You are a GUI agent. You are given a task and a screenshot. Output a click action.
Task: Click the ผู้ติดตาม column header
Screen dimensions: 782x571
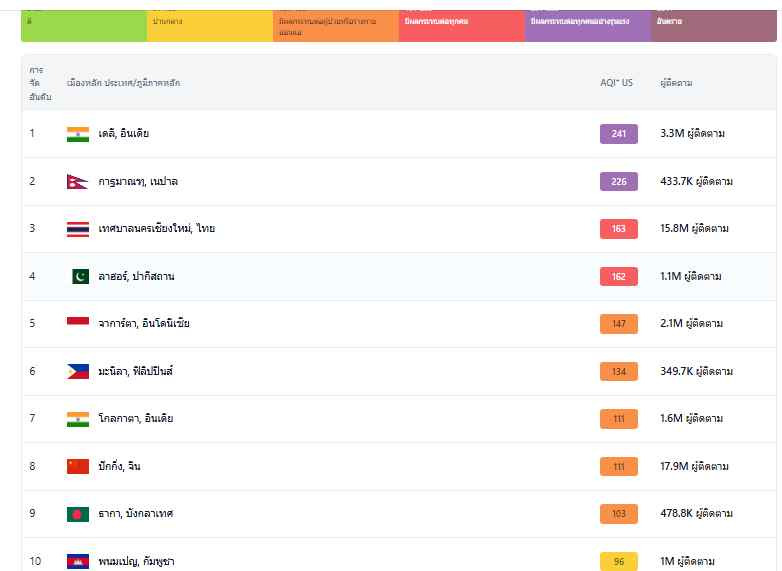(676, 83)
